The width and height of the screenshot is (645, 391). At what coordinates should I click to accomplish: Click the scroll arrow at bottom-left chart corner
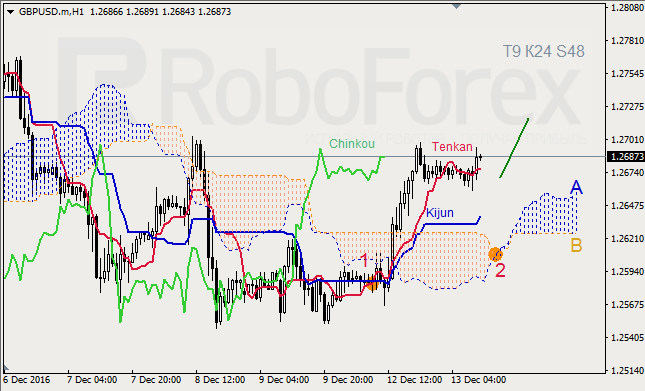pos(6,368)
